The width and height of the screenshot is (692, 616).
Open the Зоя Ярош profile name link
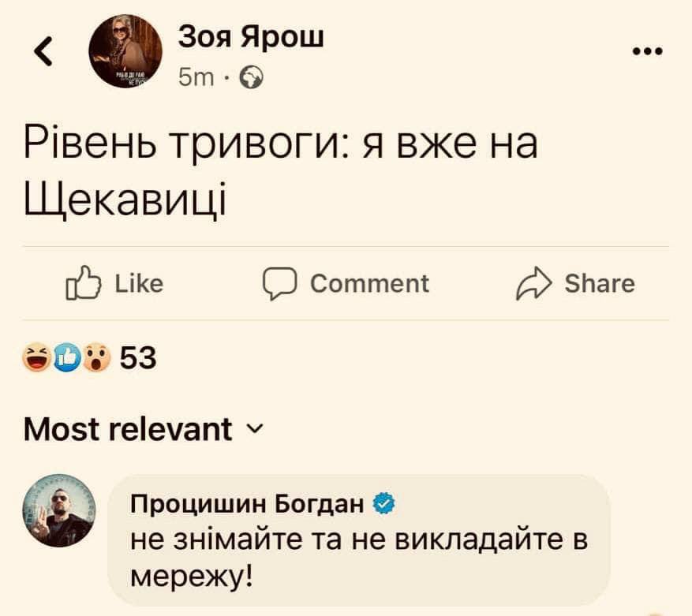[251, 36]
